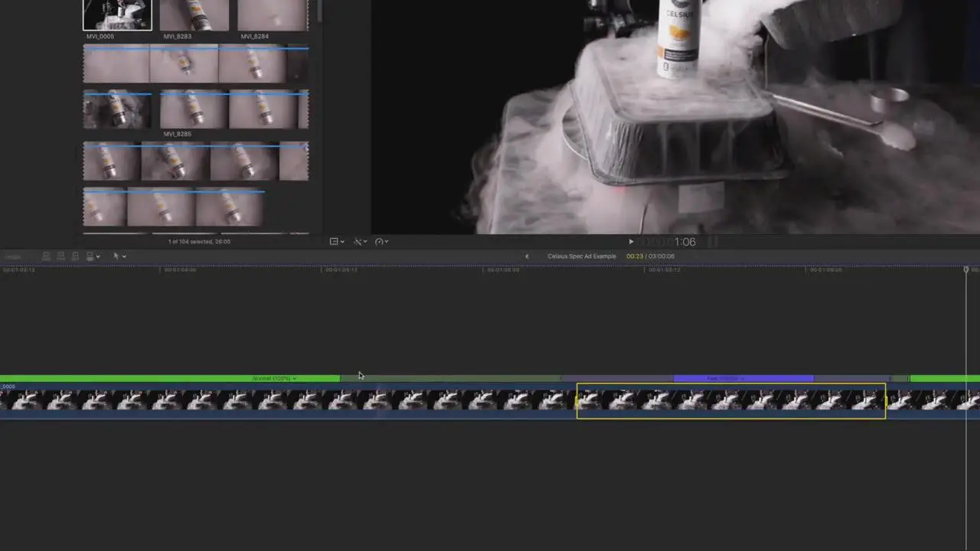Open the enhancements magic wand menu
The image size is (980, 551).
coord(360,241)
